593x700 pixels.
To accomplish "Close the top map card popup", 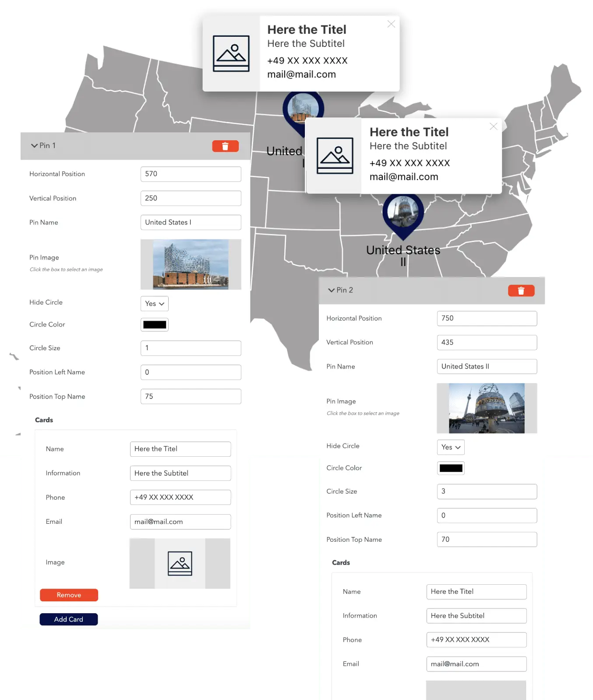I will [391, 24].
